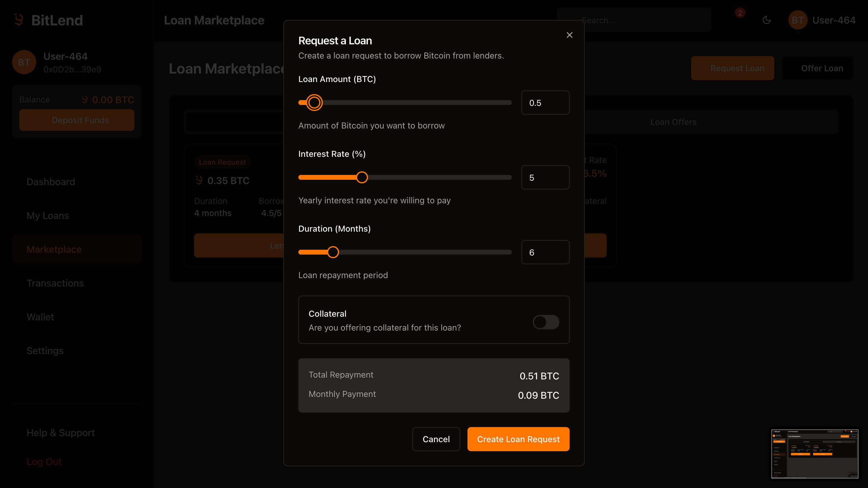Click the Interest Rate slider handle
This screenshot has width=868, height=488.
coord(362,177)
